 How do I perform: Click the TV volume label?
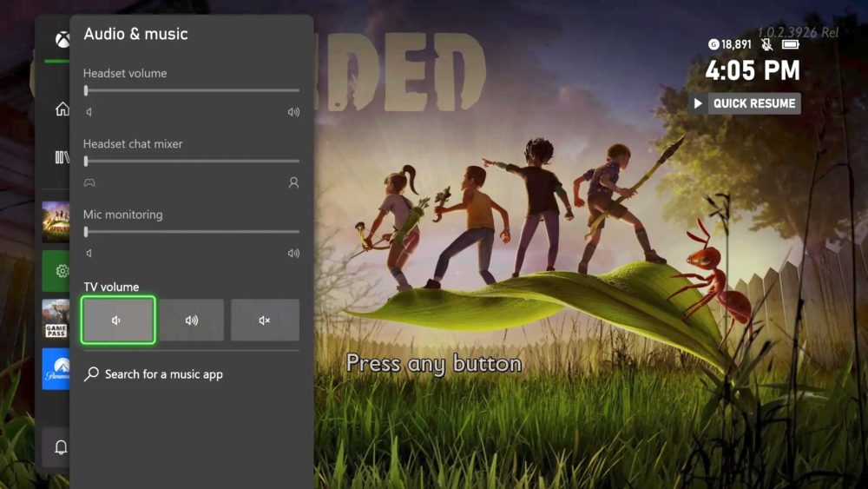coord(111,287)
